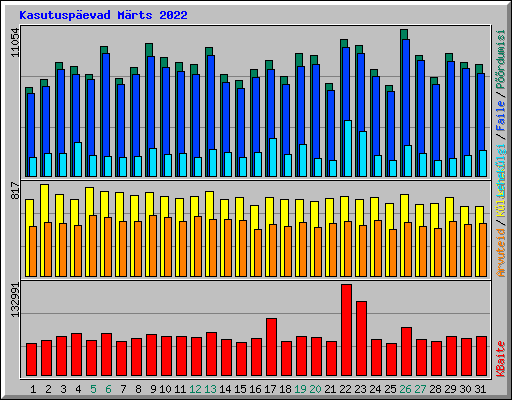Click the red KBytes bar for day 22
512x400 pixels.
pyautogui.click(x=346, y=330)
